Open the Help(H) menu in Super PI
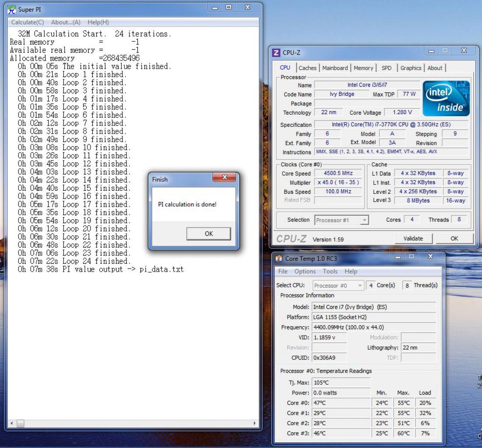 pos(98,22)
